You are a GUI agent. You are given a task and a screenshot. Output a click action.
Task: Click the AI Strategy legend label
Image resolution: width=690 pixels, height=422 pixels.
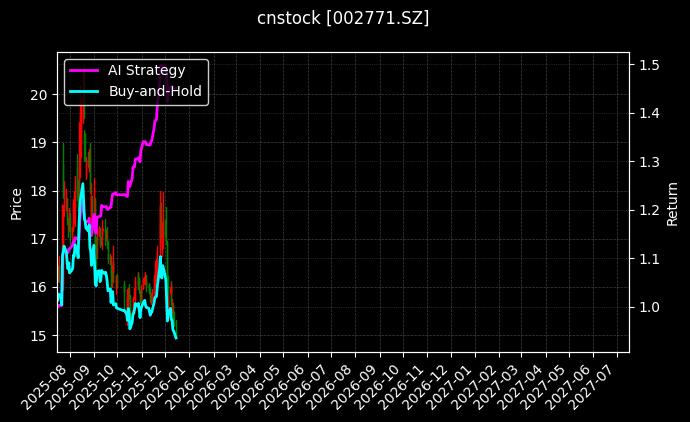click(146, 70)
